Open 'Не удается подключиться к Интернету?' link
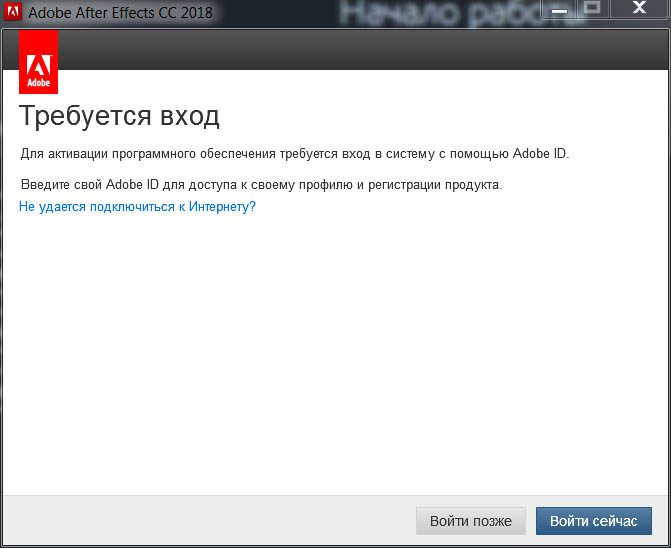The height and width of the screenshot is (548, 671). (137, 207)
